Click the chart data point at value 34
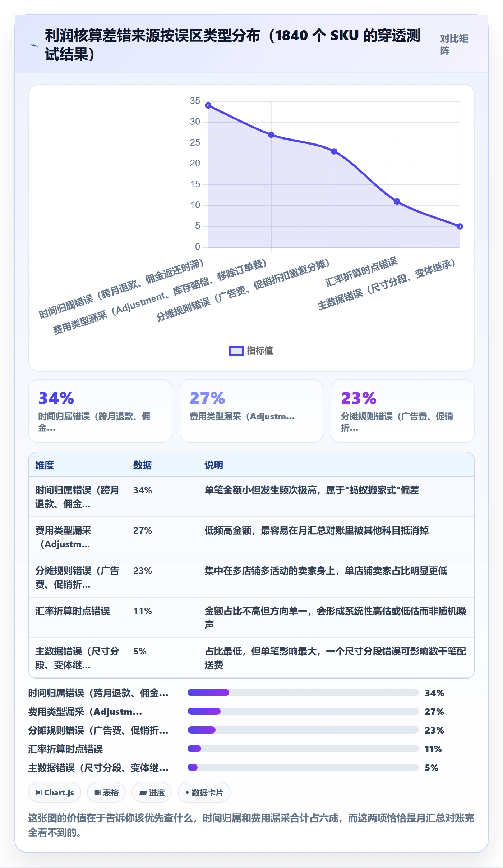Viewport: 503px width, 868px height. pyautogui.click(x=208, y=105)
